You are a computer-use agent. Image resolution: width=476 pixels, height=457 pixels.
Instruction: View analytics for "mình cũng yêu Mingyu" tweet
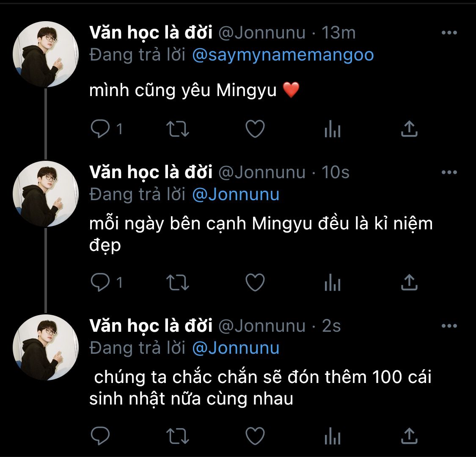(x=333, y=129)
